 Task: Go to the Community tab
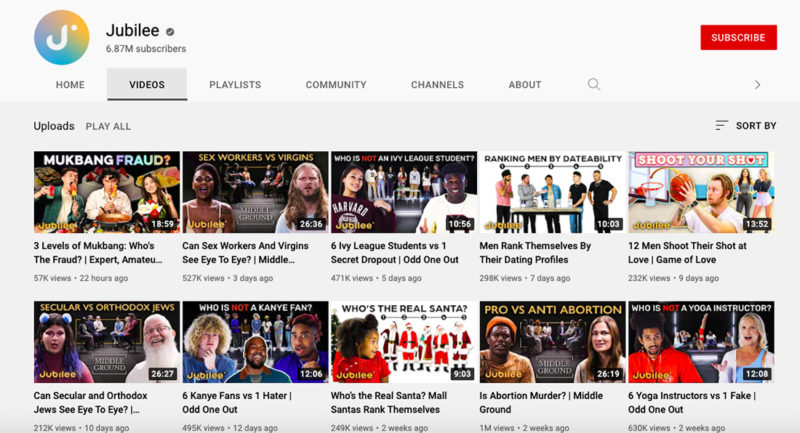tap(336, 85)
